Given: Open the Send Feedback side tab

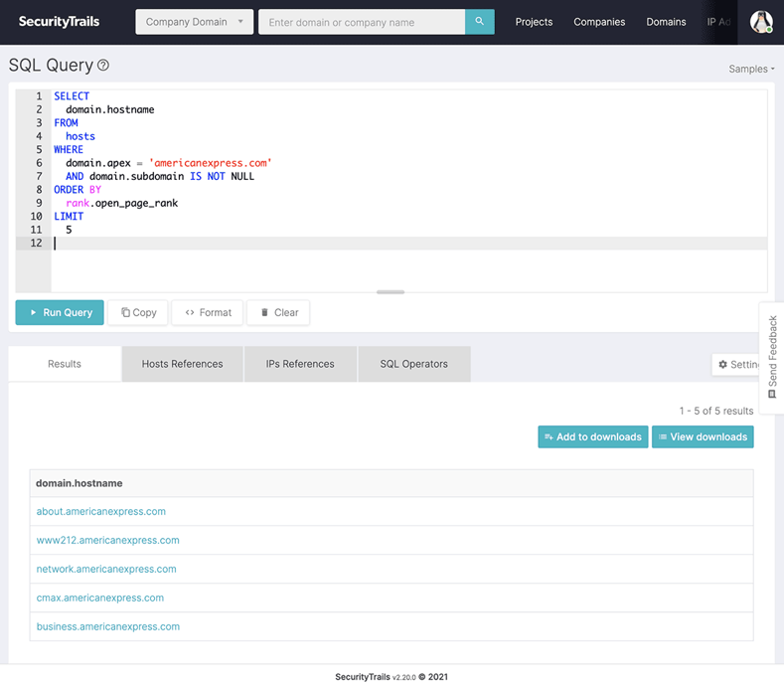Looking at the screenshot, I should (772, 357).
